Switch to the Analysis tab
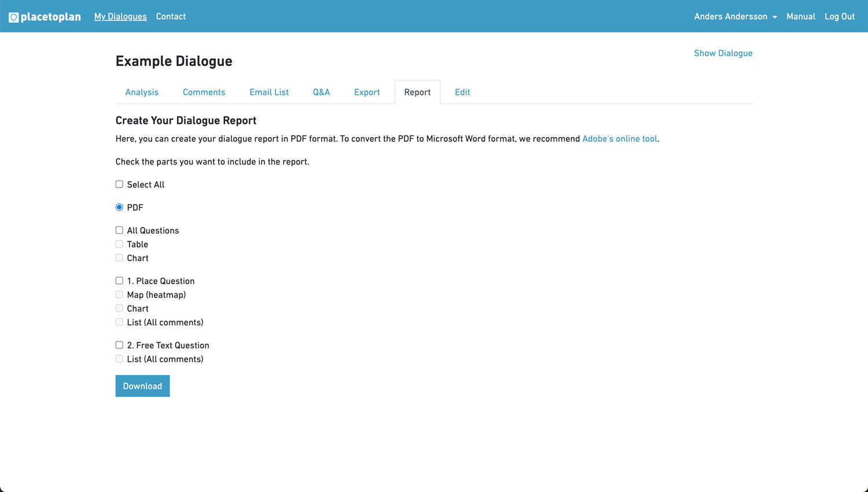The image size is (868, 492). coord(142,92)
